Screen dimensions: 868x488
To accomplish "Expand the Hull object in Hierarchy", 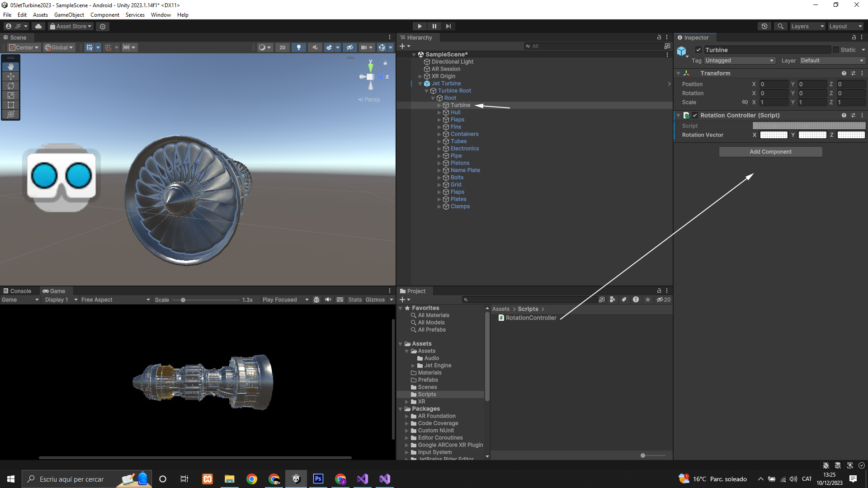I will pyautogui.click(x=439, y=113).
